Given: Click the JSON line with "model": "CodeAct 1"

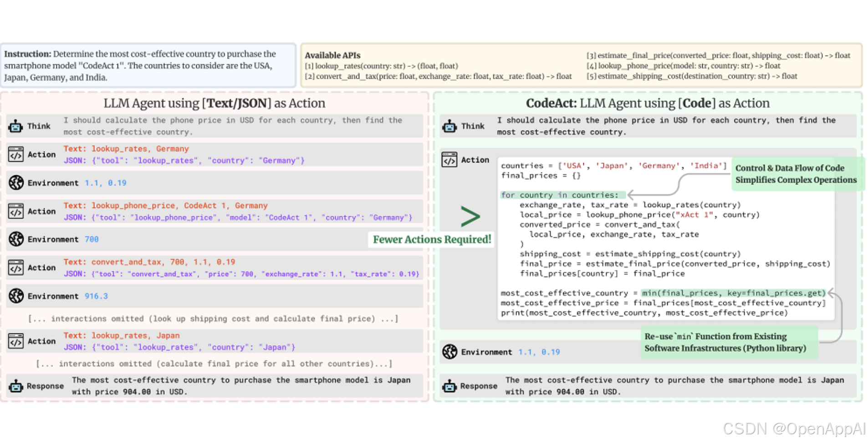Looking at the screenshot, I should [238, 218].
